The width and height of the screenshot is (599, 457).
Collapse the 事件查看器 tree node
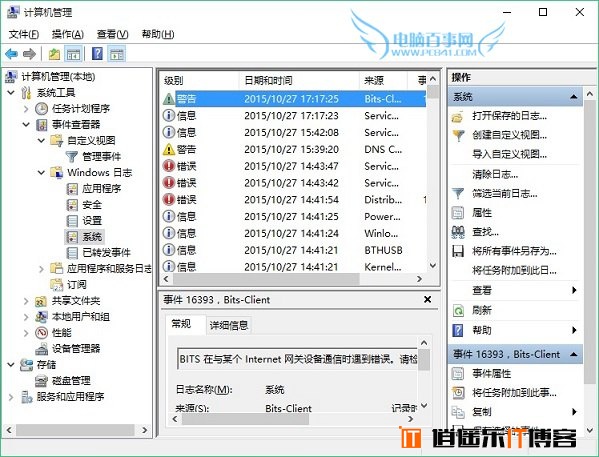click(x=26, y=125)
